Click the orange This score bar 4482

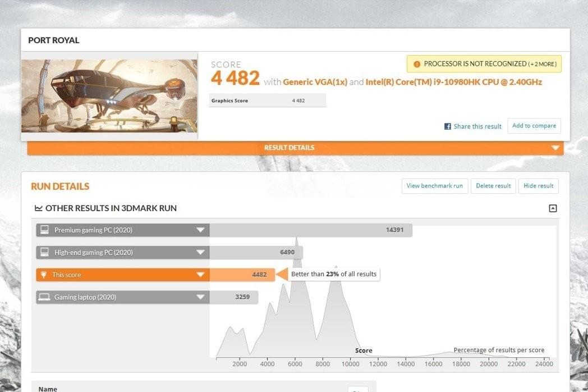(x=242, y=275)
